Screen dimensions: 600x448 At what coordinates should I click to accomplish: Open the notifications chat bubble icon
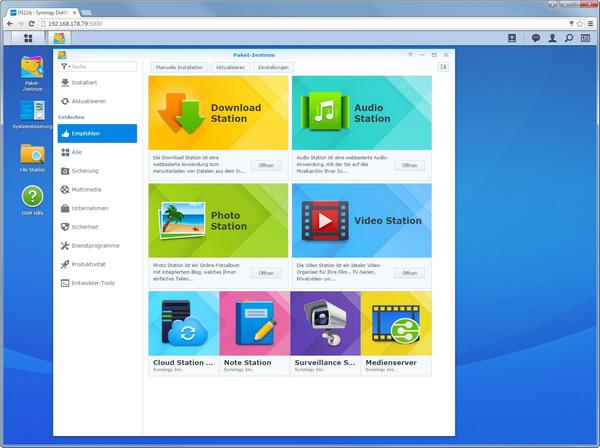tap(536, 38)
